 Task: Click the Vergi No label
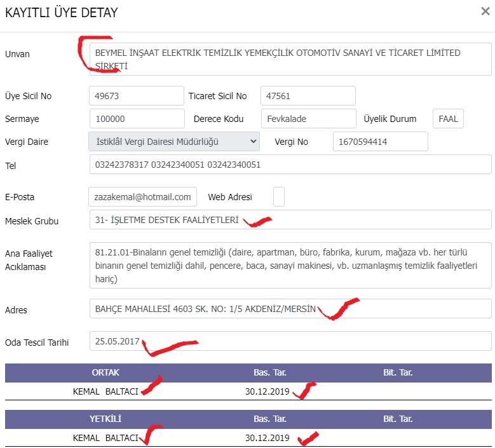[x=291, y=142]
